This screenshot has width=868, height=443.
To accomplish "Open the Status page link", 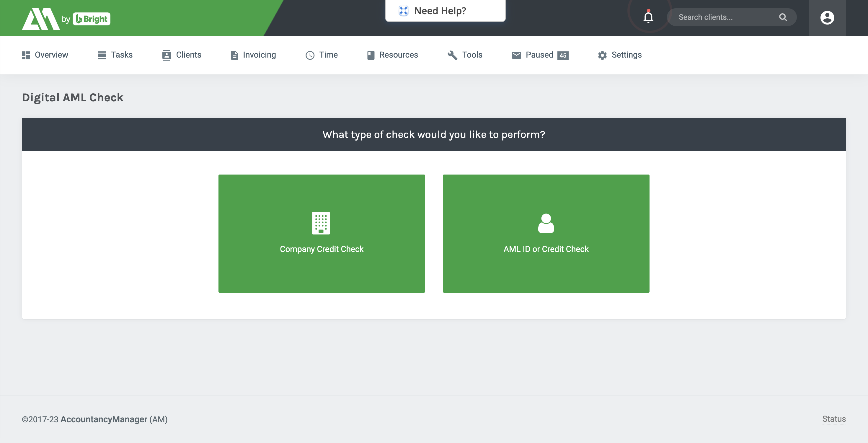I will (x=834, y=419).
